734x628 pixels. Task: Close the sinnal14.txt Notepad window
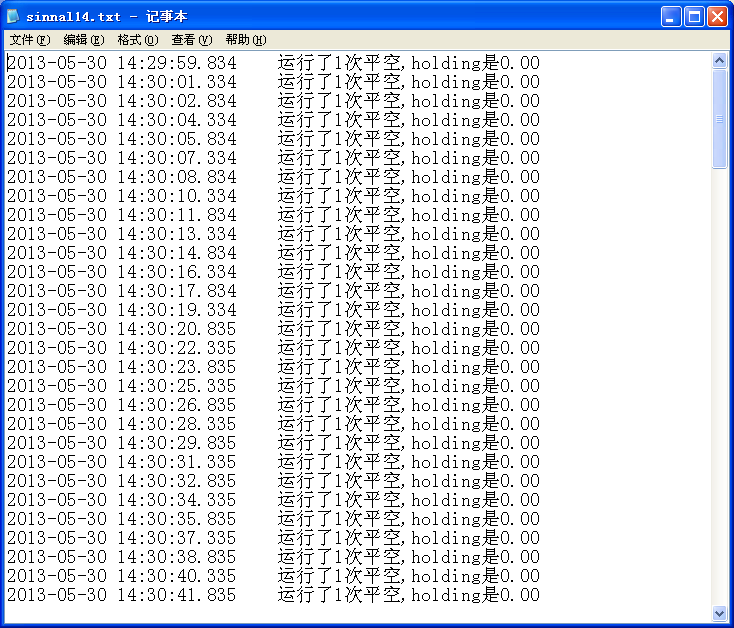click(717, 17)
